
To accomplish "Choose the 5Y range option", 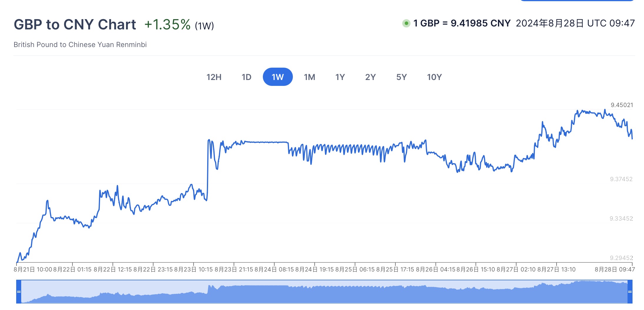I will click(x=401, y=77).
